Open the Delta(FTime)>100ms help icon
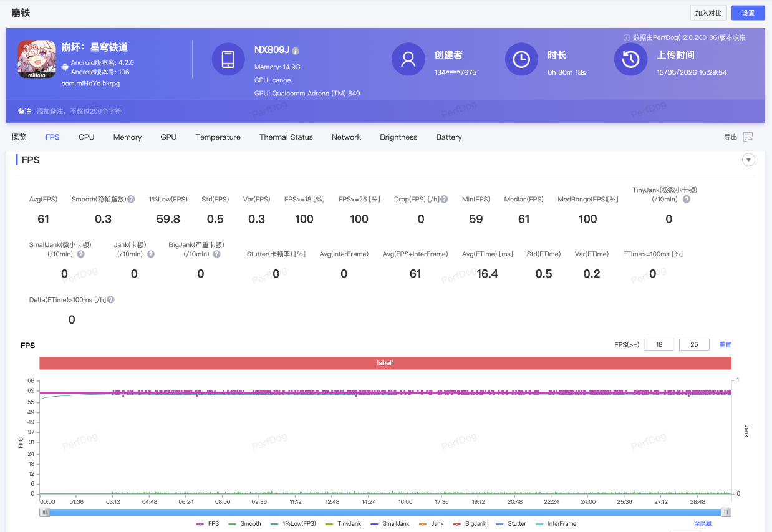 (x=110, y=299)
